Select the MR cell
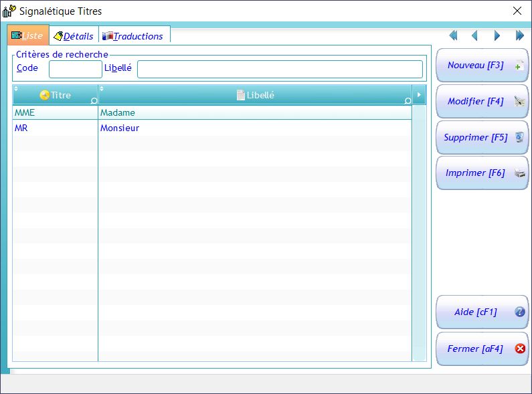Viewport: 532px width, 394px height. click(56, 128)
